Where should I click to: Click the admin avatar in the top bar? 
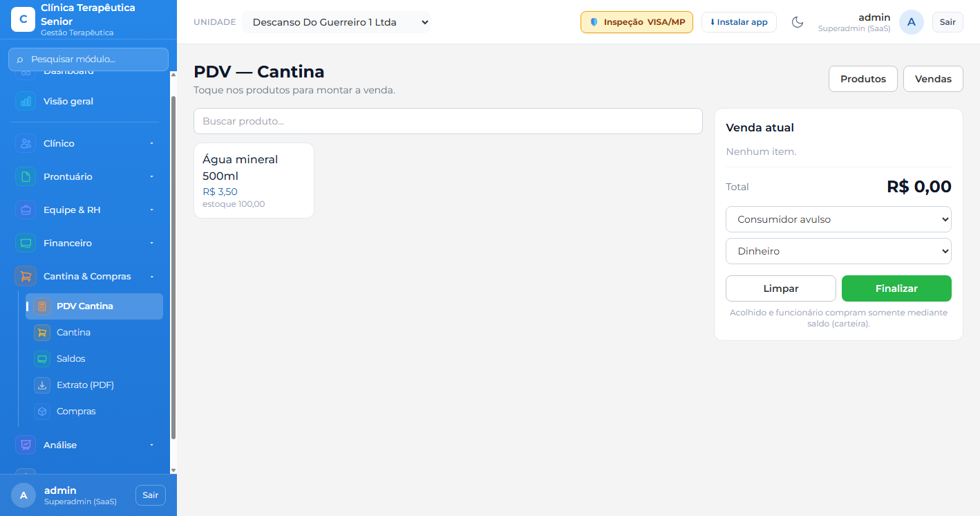pos(912,22)
